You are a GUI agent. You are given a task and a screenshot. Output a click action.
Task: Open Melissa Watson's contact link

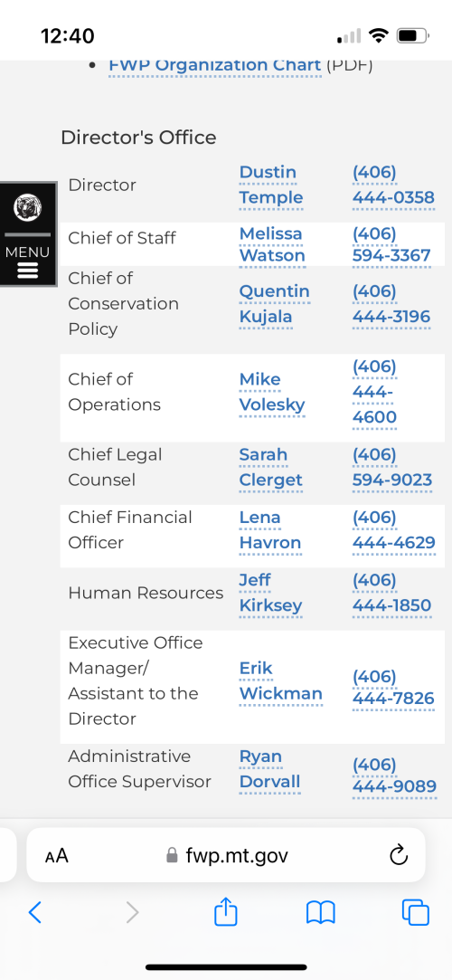pos(272,244)
